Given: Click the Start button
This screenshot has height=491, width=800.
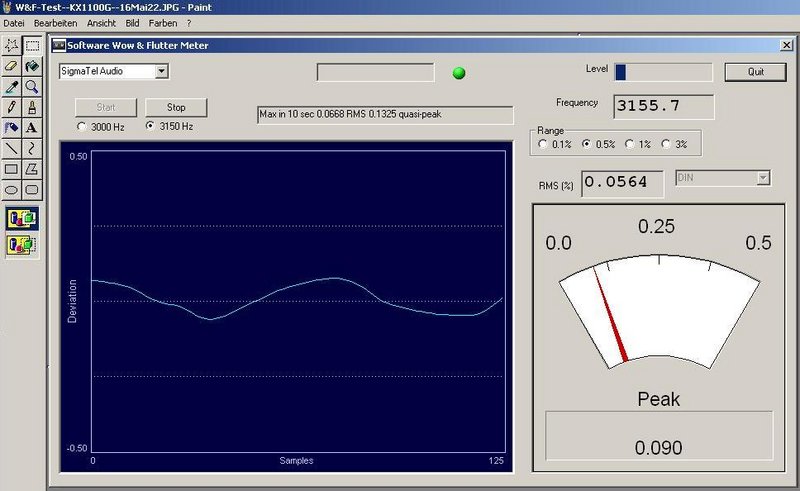Looking at the screenshot, I should pos(106,108).
